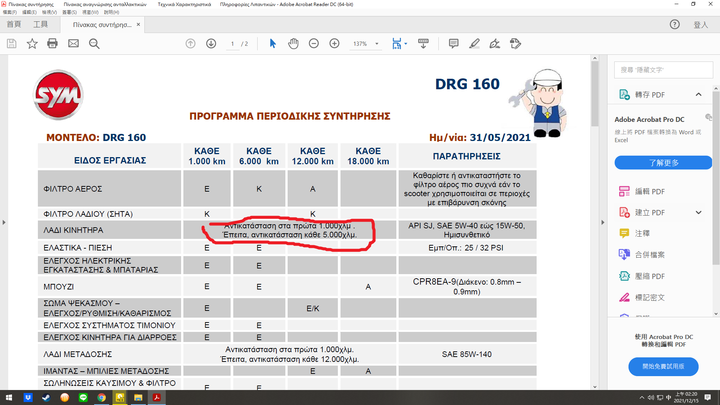Select the Πίνακας συντήρησ... document tab
The width and height of the screenshot is (720, 405).
tap(102, 25)
